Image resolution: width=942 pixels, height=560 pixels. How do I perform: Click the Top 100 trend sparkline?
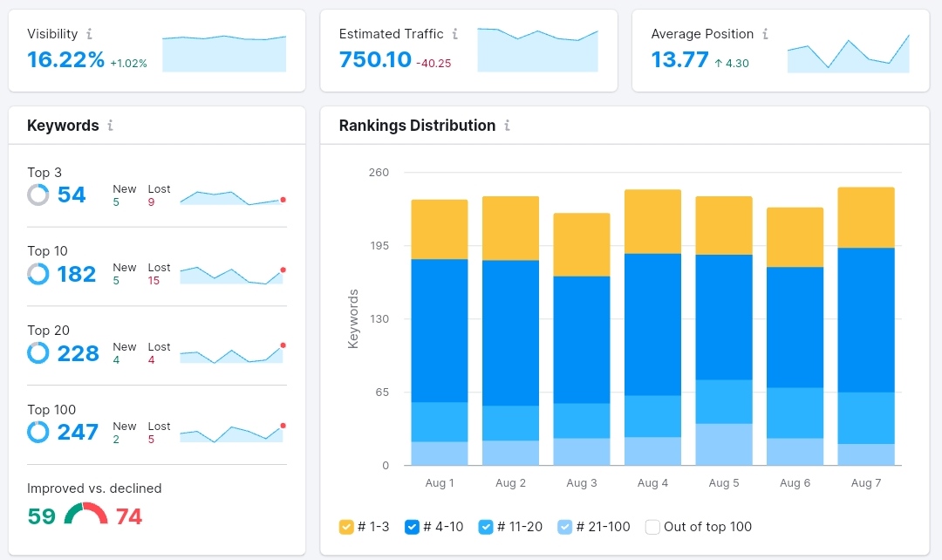pyautogui.click(x=233, y=434)
